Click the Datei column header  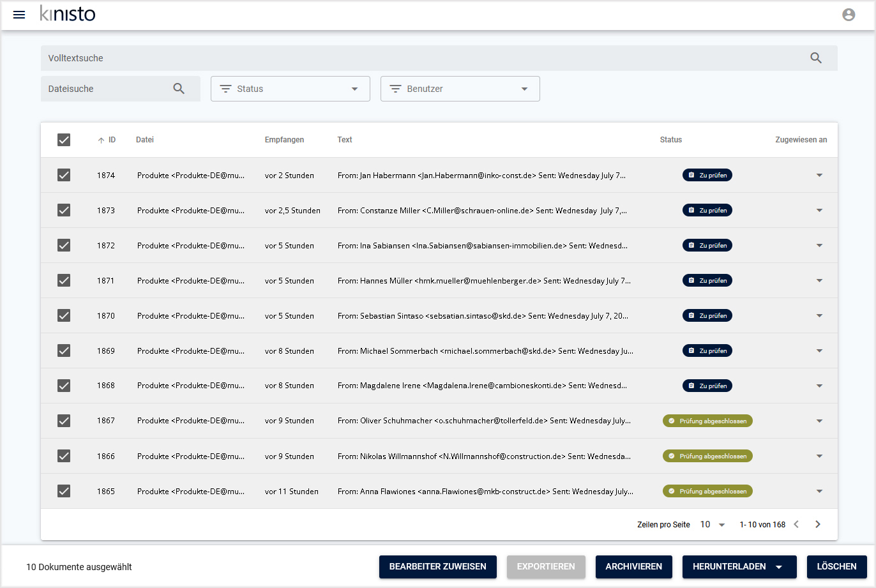coord(145,140)
